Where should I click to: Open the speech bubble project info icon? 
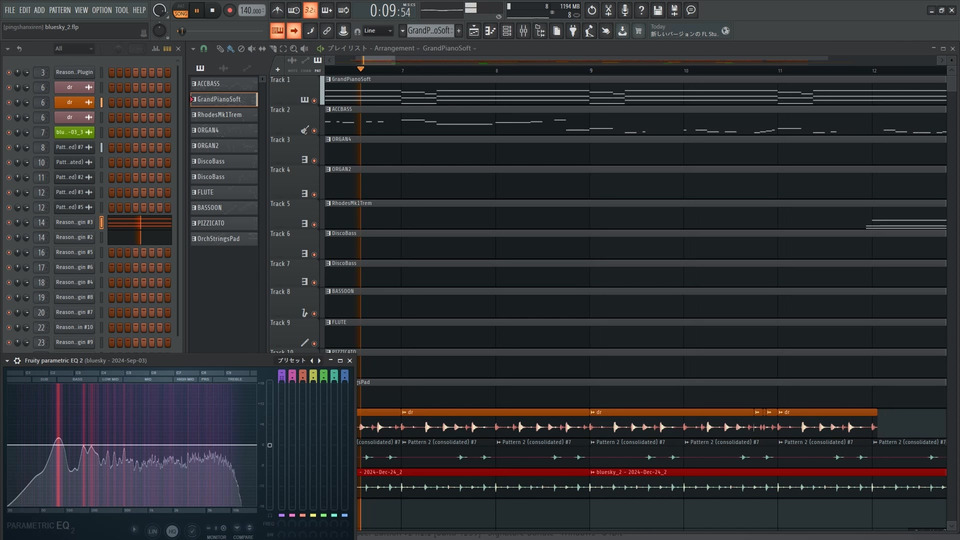tap(691, 10)
